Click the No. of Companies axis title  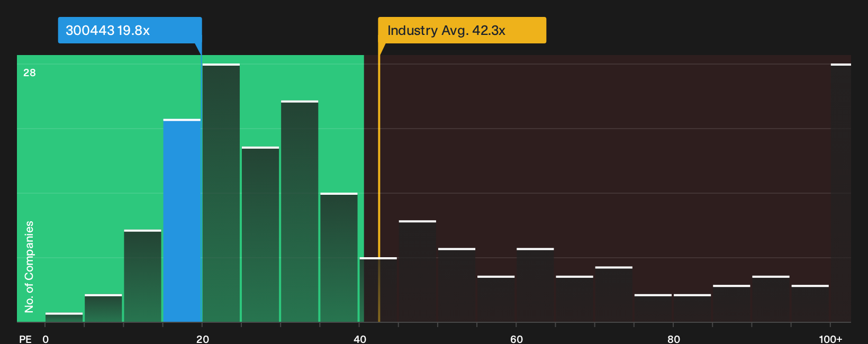coord(29,267)
